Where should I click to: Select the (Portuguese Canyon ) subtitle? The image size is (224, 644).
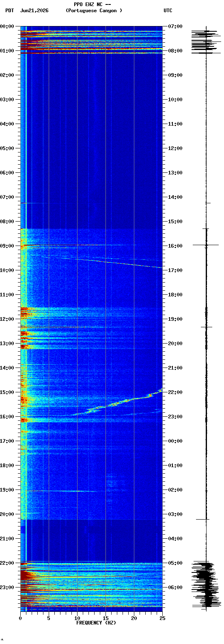94,11
